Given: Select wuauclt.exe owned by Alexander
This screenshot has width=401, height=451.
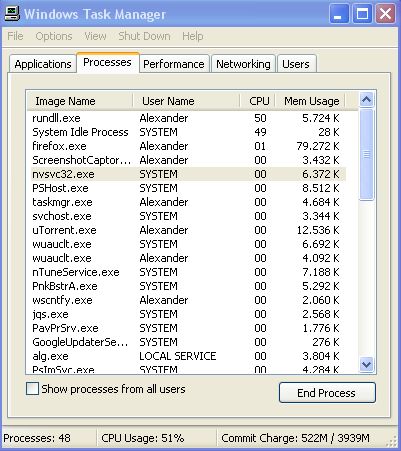Looking at the screenshot, I should click(188, 258).
